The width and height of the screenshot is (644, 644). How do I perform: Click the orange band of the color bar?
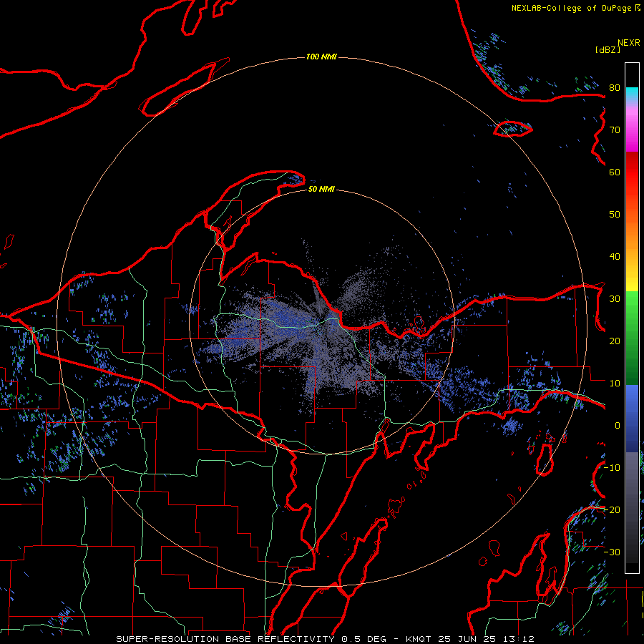[632, 234]
